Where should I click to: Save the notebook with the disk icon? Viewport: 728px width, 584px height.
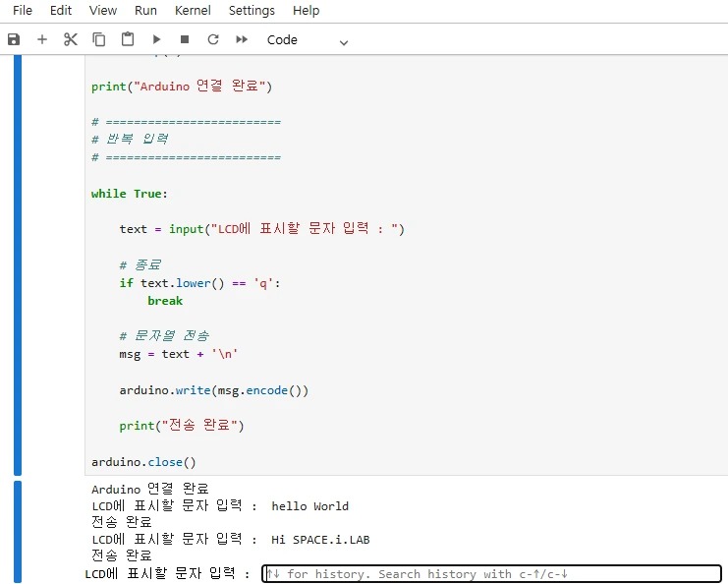pos(14,39)
